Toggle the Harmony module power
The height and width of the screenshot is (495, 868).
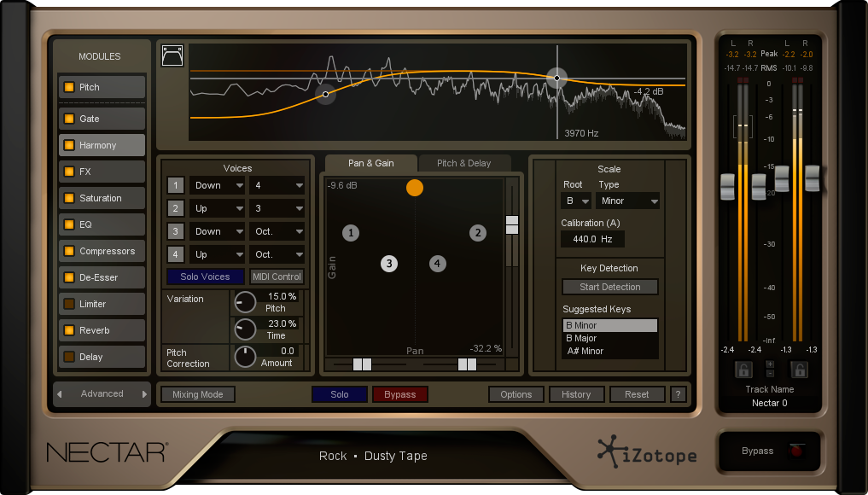tap(69, 145)
